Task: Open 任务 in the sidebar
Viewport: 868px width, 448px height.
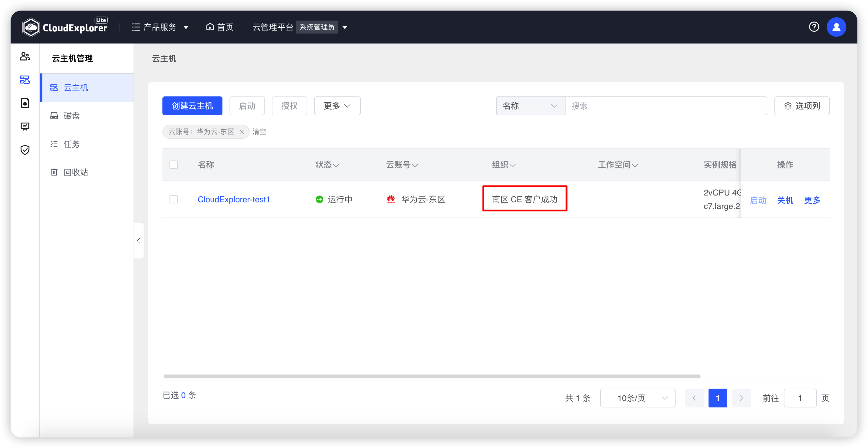Action: click(x=87, y=144)
